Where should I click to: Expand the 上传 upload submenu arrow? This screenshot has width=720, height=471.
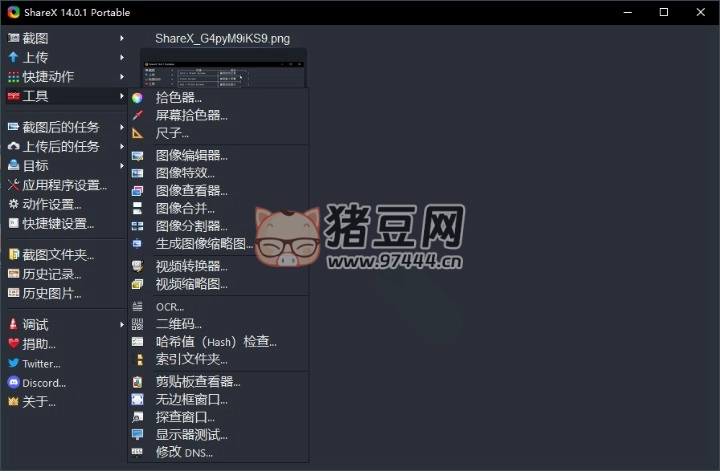(x=122, y=57)
